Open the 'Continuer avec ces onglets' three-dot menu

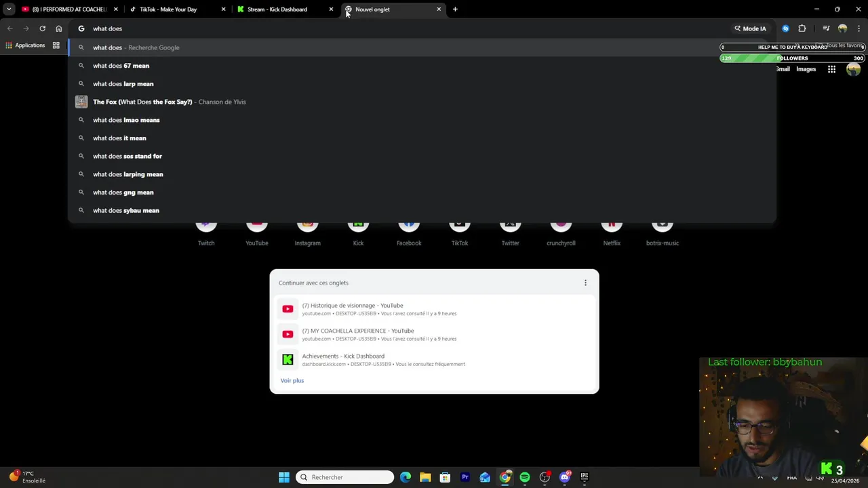point(585,283)
